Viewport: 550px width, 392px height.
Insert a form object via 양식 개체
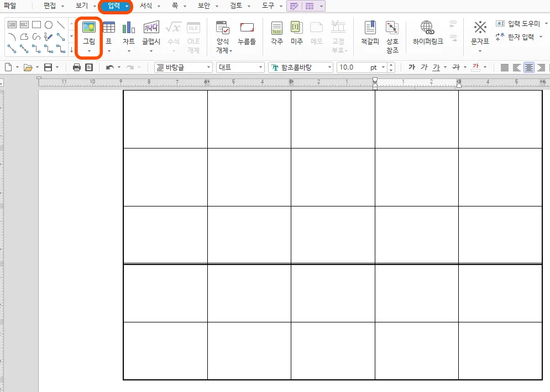(x=223, y=37)
